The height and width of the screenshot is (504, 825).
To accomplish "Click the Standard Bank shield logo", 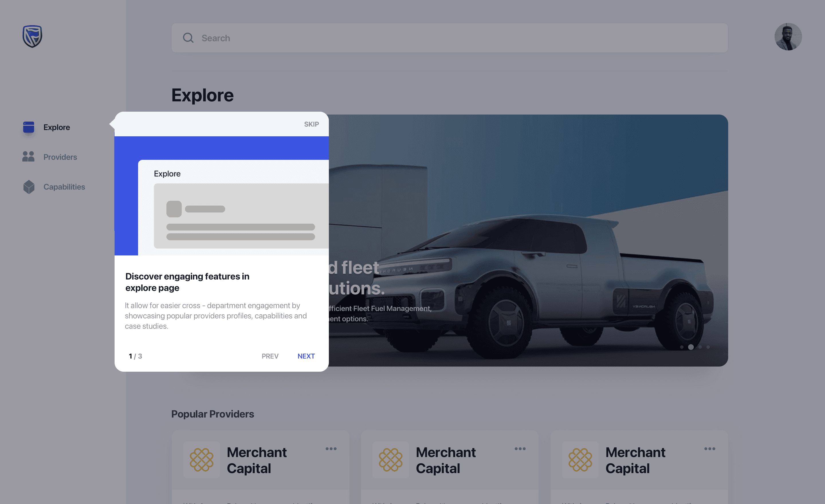I will (32, 36).
